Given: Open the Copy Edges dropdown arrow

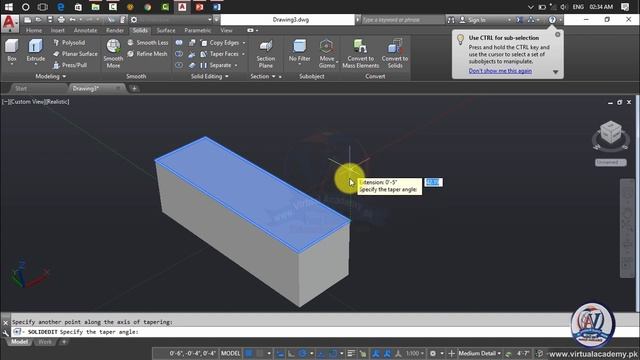Looking at the screenshot, I should (244, 43).
